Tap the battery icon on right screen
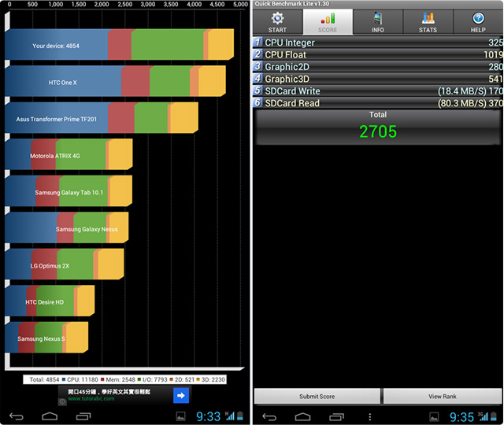Image resolution: width=504 pixels, height=425 pixels. [x=494, y=416]
